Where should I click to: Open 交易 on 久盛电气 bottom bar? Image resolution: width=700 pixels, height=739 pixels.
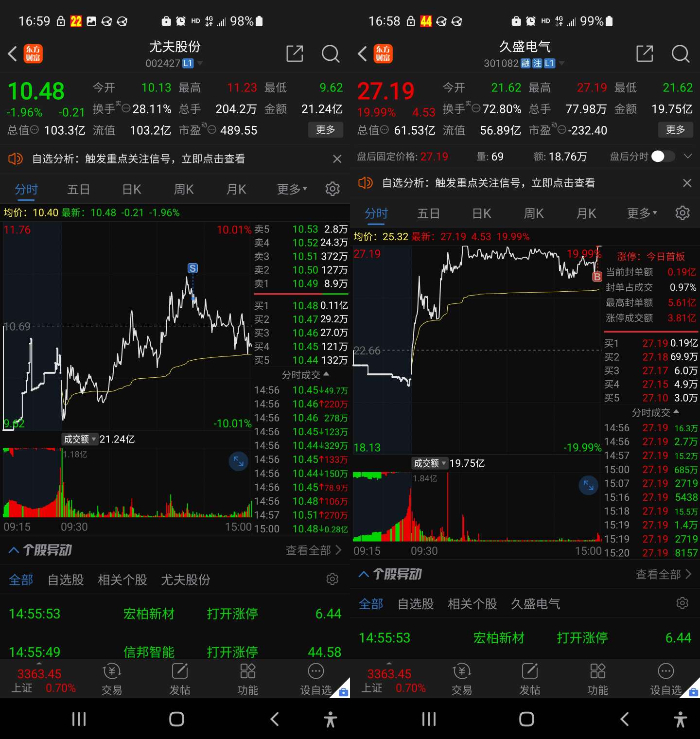pos(462,679)
